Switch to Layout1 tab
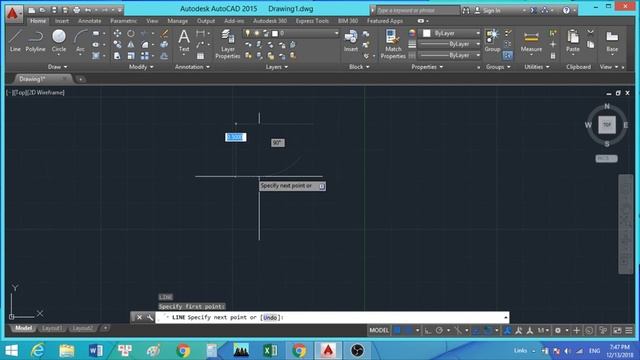The height and width of the screenshot is (360, 640). click(52, 329)
